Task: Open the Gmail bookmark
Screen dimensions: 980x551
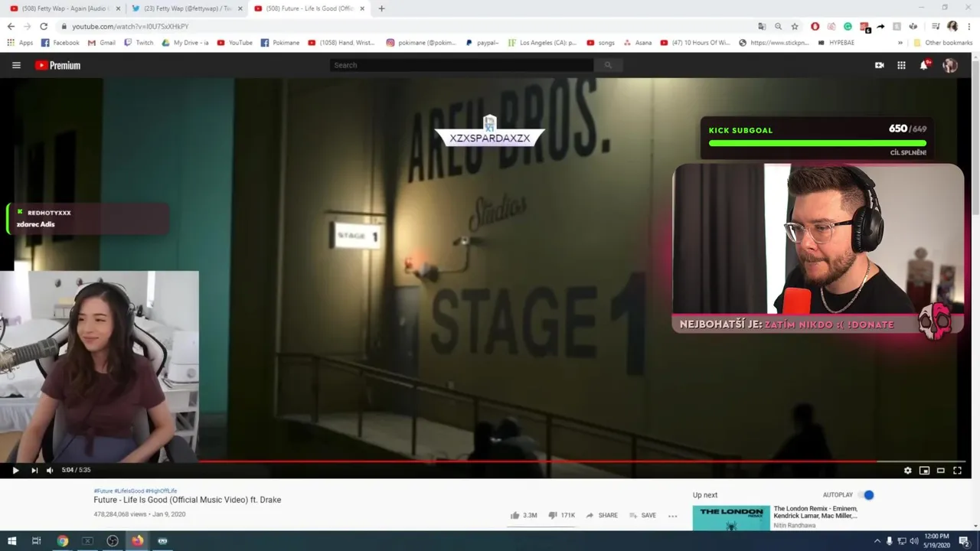Action: [102, 43]
